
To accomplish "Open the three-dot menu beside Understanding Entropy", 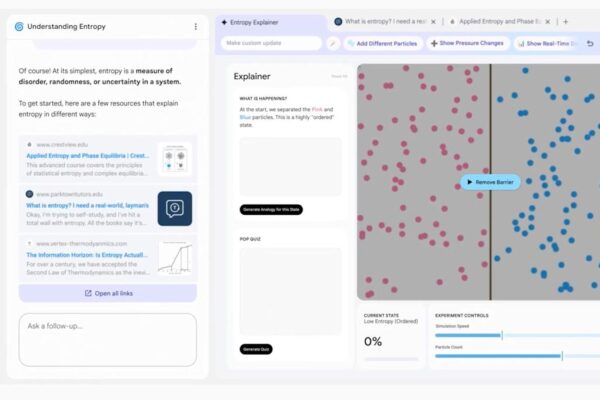I will [x=195, y=26].
